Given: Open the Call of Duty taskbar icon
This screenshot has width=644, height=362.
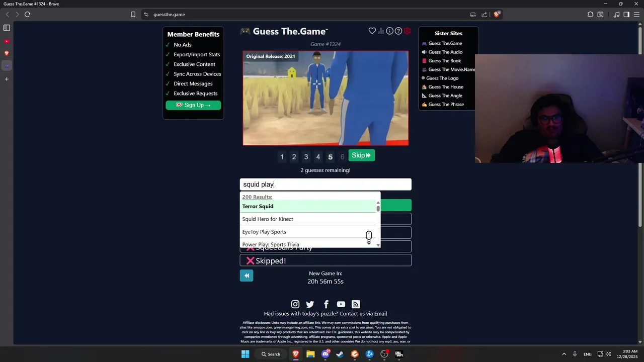Looking at the screenshot, I should (399, 354).
